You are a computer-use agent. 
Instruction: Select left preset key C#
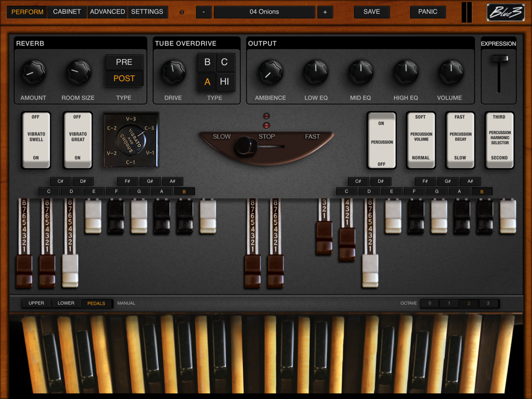click(61, 181)
